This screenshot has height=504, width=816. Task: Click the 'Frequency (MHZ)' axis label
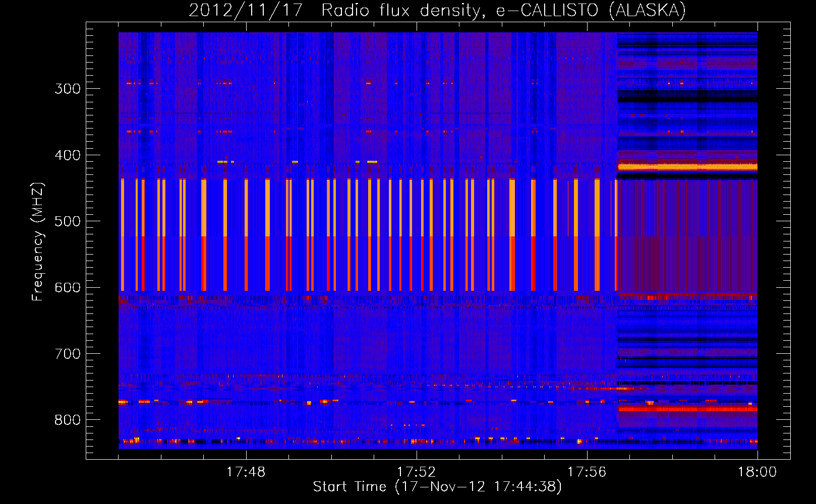38,242
